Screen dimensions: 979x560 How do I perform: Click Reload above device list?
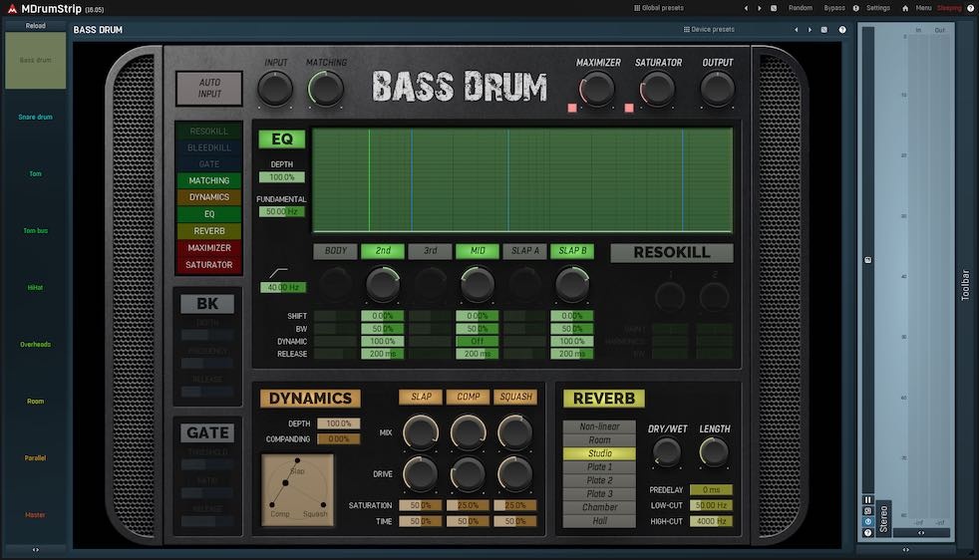36,26
